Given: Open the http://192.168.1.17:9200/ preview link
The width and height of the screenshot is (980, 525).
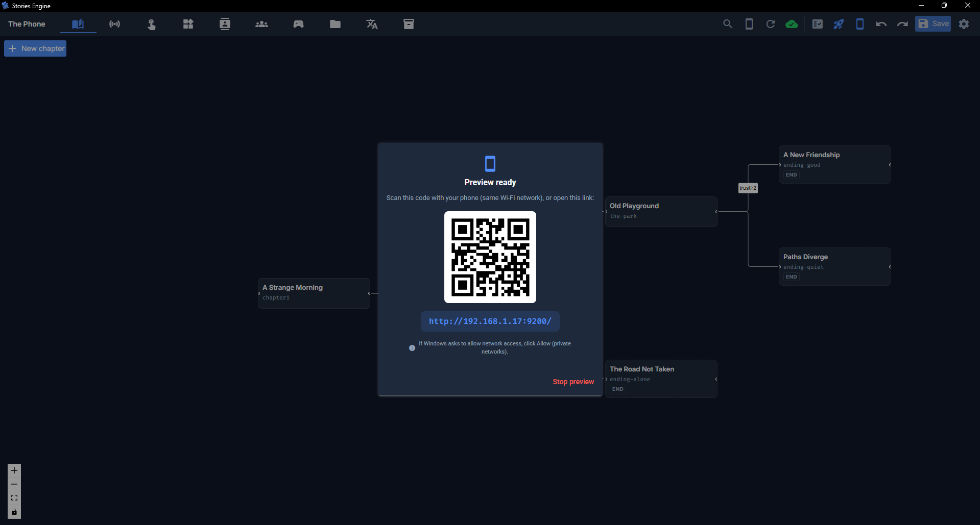Looking at the screenshot, I should 490,321.
